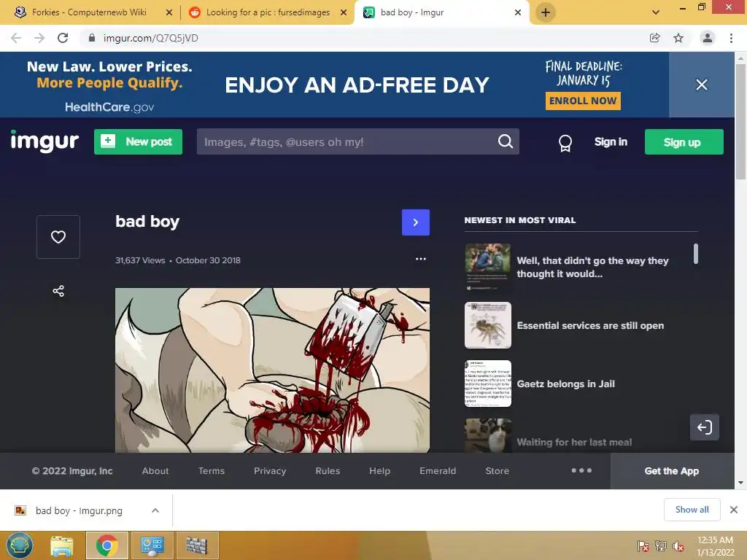Click the Rules footer link
Screen dimensions: 747x560
coord(328,471)
